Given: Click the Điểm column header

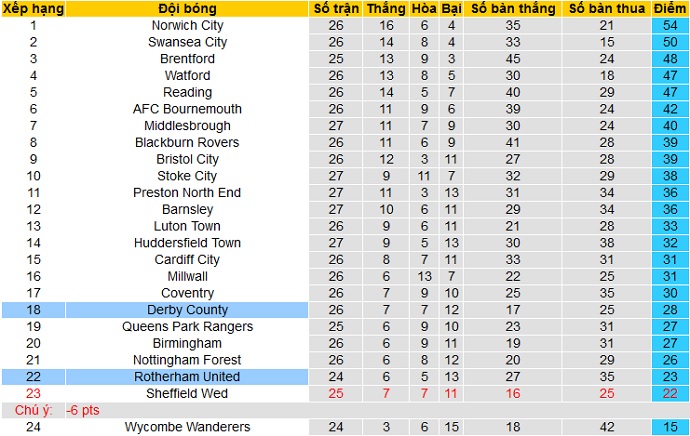Looking at the screenshot, I should [x=669, y=9].
